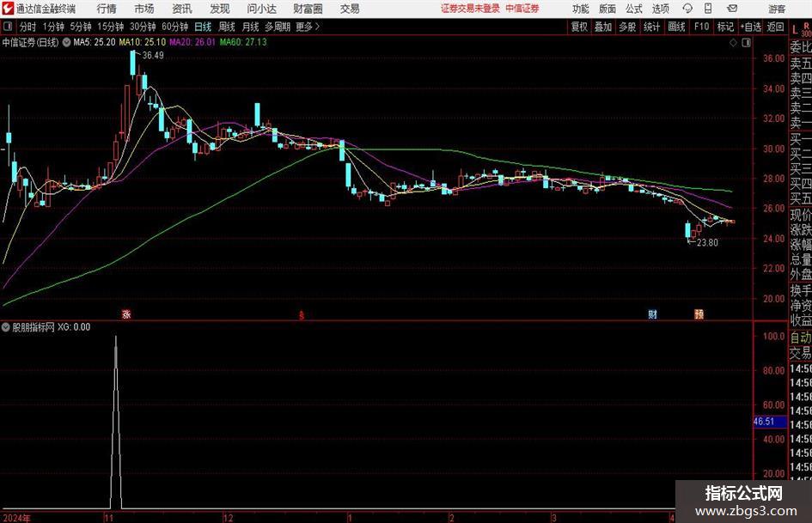Open the 公式 menu
Viewport: 812px width, 523px height.
[x=633, y=9]
